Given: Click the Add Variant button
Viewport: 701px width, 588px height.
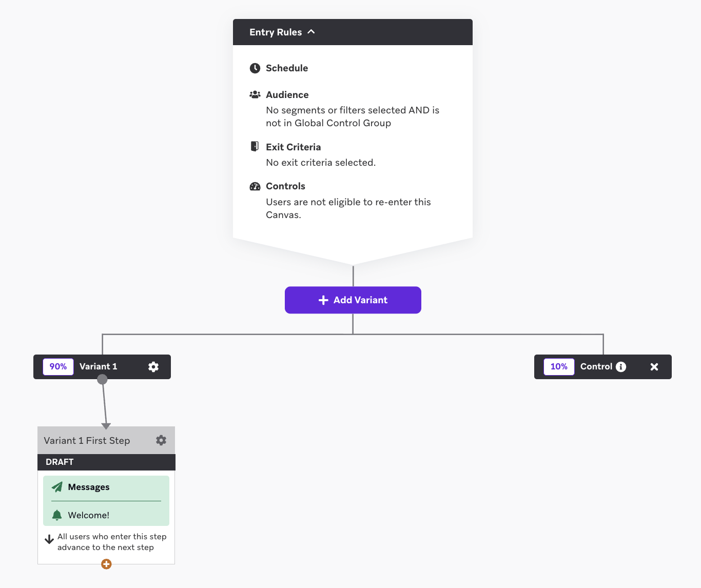Looking at the screenshot, I should 353,300.
